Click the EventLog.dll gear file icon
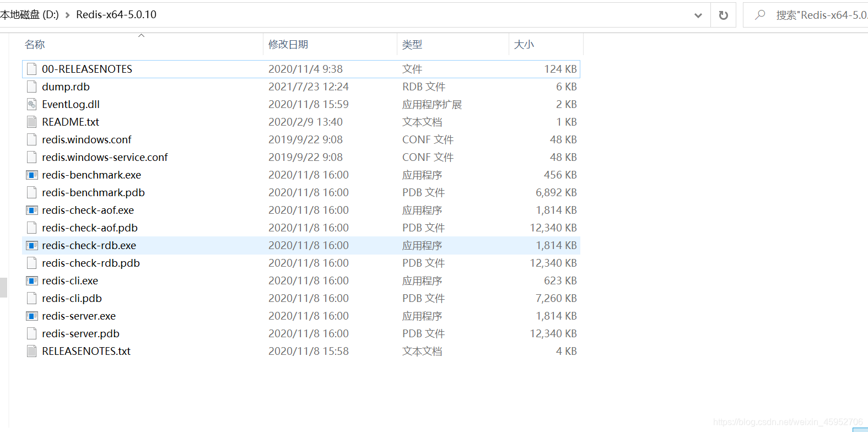868x432 pixels. [32, 104]
